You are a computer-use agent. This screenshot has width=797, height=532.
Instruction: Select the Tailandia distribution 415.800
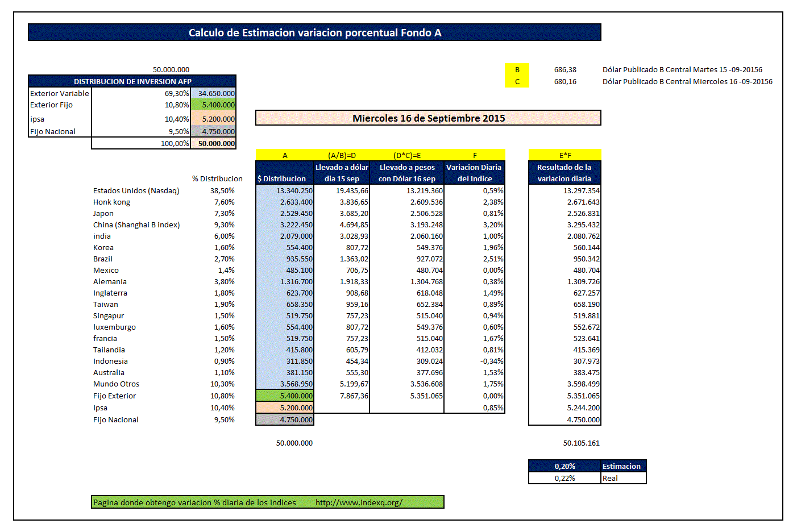299,350
